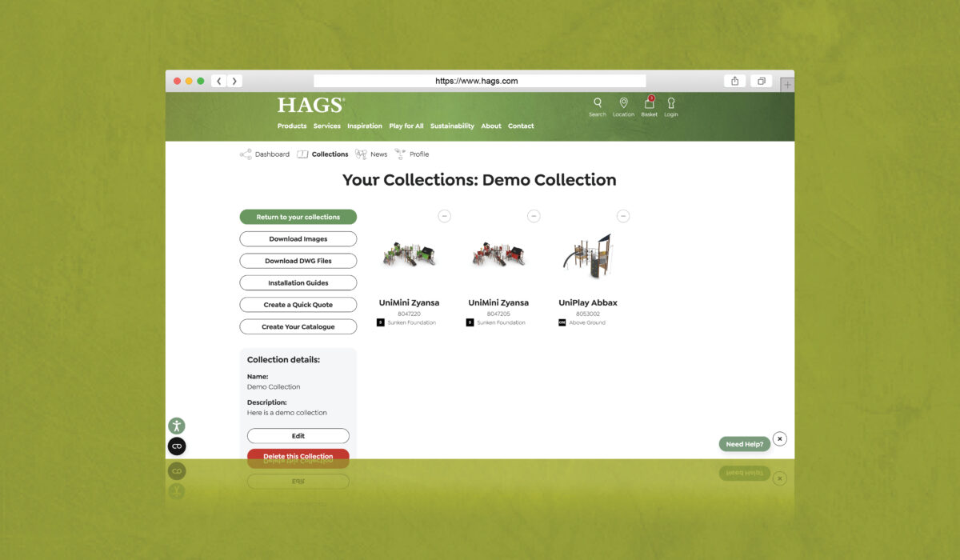
Task: Click the browser address bar
Action: tap(479, 81)
